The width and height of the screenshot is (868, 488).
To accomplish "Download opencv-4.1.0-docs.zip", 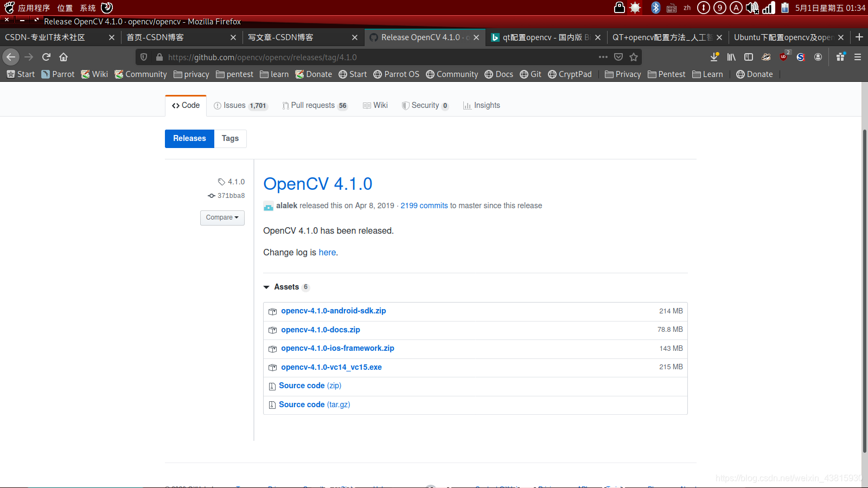I will coord(321,330).
